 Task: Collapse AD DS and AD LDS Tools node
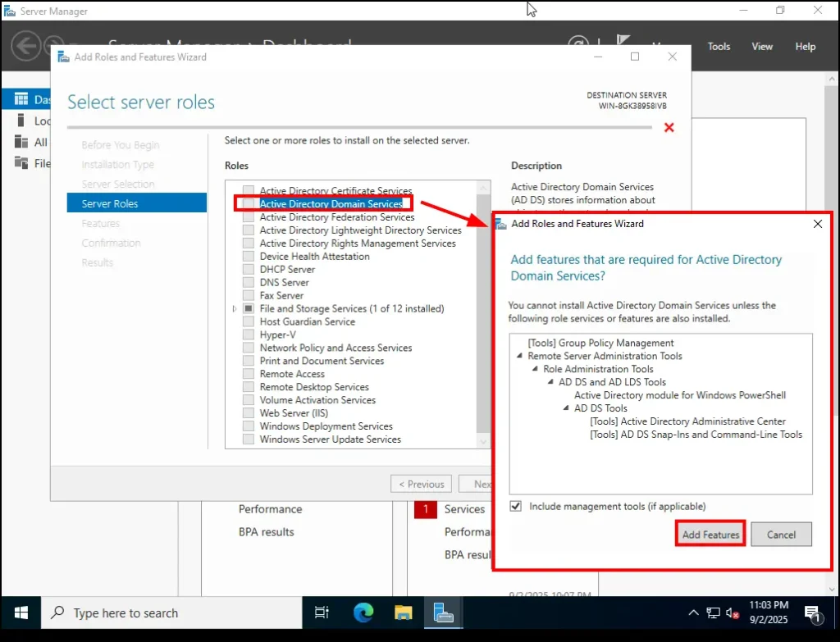pos(550,382)
